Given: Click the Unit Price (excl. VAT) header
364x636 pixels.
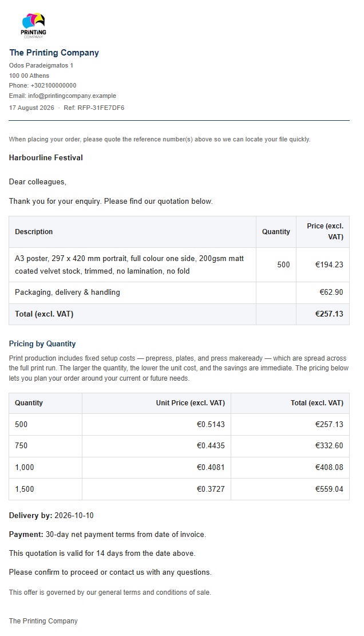Looking at the screenshot, I should coord(191,403).
